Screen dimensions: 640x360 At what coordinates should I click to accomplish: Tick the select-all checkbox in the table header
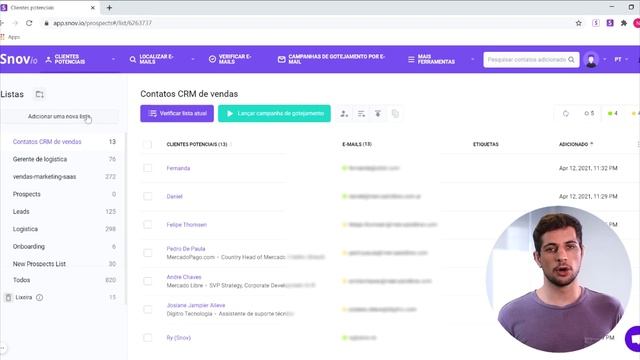pyautogui.click(x=148, y=144)
